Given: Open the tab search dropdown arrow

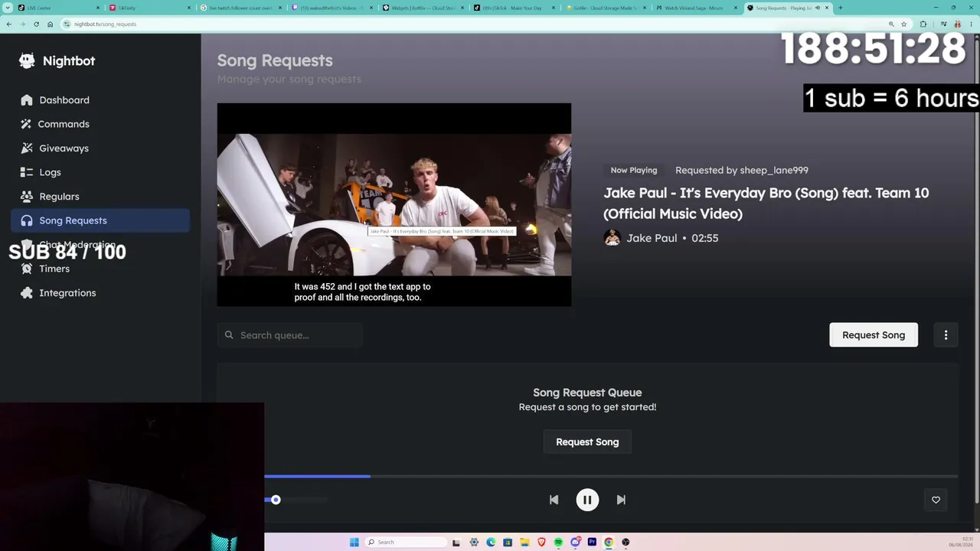Looking at the screenshot, I should [x=8, y=8].
